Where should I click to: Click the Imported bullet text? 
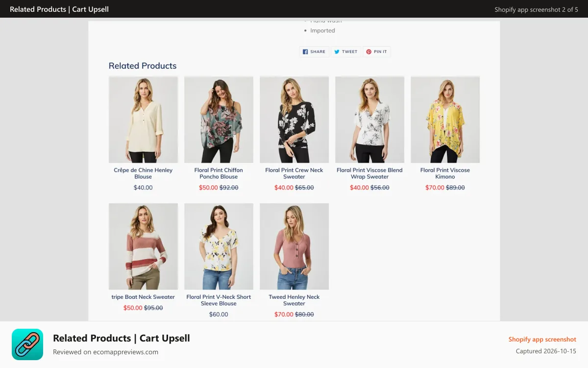pyautogui.click(x=322, y=30)
